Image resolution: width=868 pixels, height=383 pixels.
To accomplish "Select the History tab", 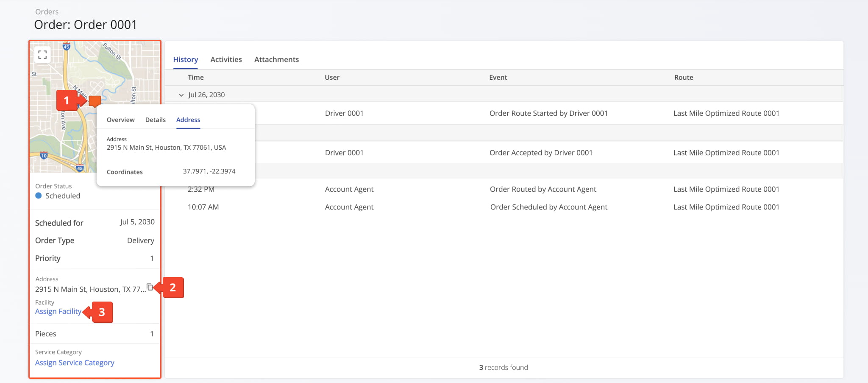I will (x=185, y=59).
